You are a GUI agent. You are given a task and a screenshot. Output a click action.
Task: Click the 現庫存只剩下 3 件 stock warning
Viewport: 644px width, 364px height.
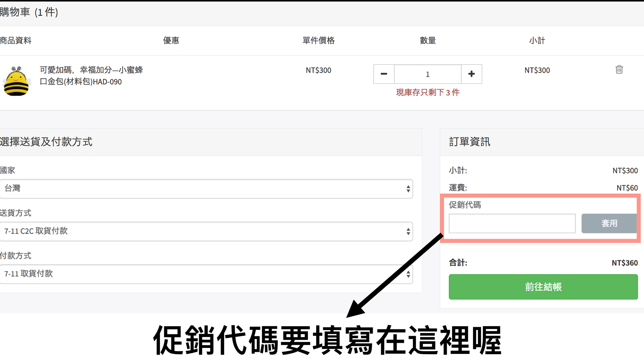click(428, 93)
